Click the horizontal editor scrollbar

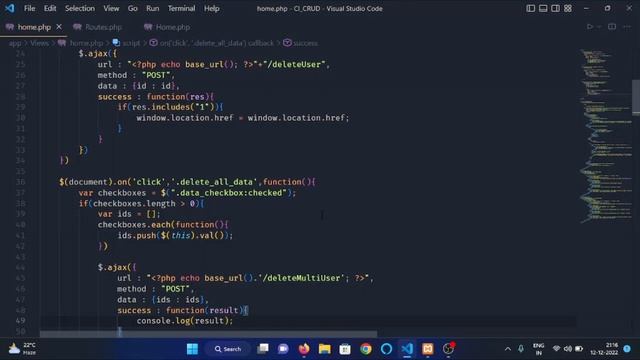coord(208,334)
